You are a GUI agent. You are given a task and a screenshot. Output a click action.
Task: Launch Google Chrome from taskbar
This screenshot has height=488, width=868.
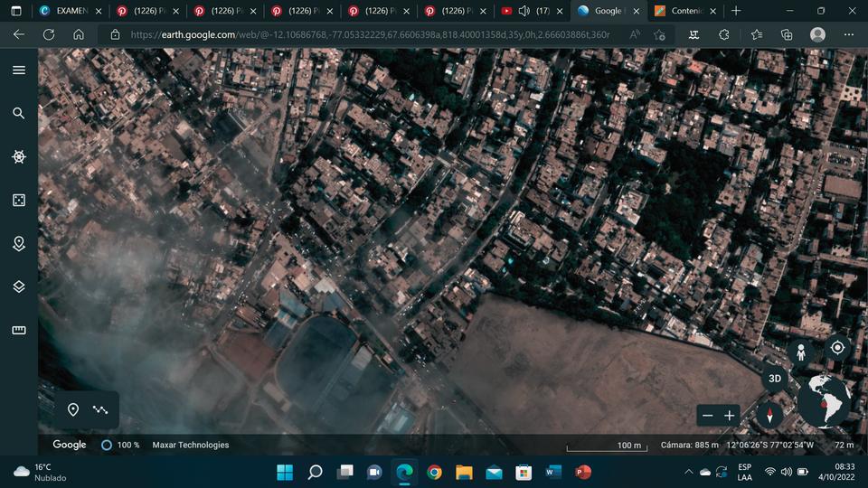coord(435,472)
